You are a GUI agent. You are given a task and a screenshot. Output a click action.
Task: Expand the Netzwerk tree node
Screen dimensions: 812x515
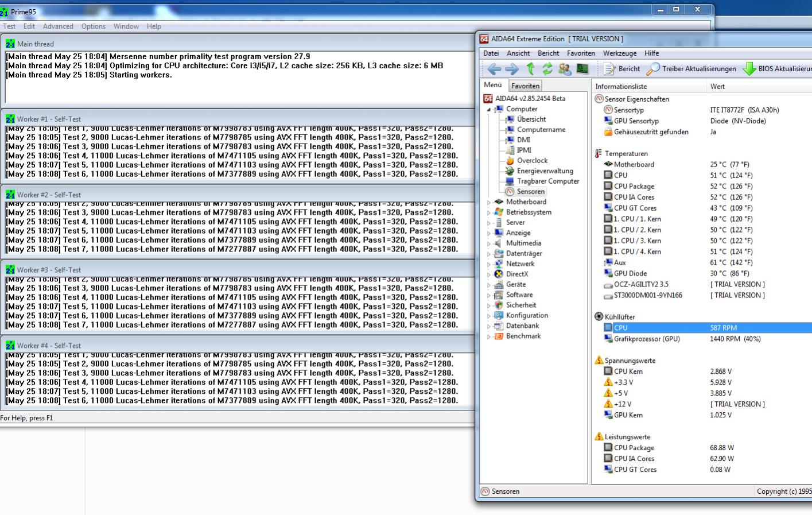click(x=489, y=264)
